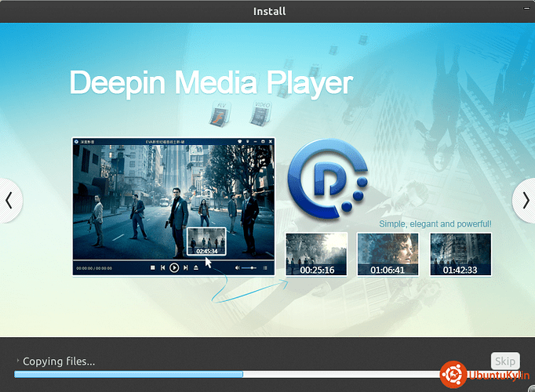535x392 pixels.
Task: Click the Skip button
Action: tap(505, 361)
